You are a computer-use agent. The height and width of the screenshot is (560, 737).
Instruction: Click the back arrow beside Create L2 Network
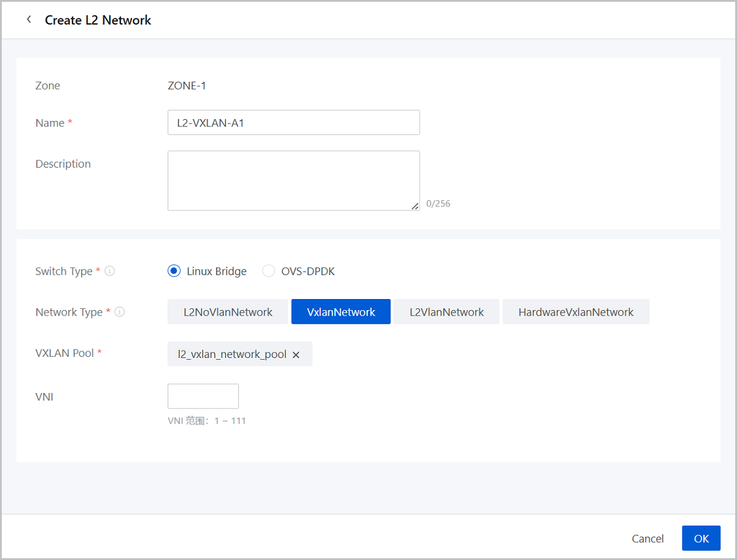pos(29,20)
